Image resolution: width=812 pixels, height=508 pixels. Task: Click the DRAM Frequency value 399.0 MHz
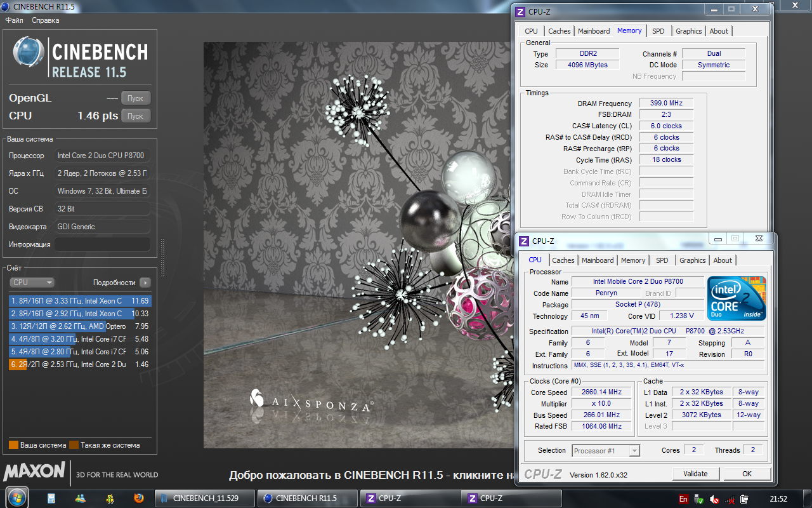pyautogui.click(x=666, y=104)
